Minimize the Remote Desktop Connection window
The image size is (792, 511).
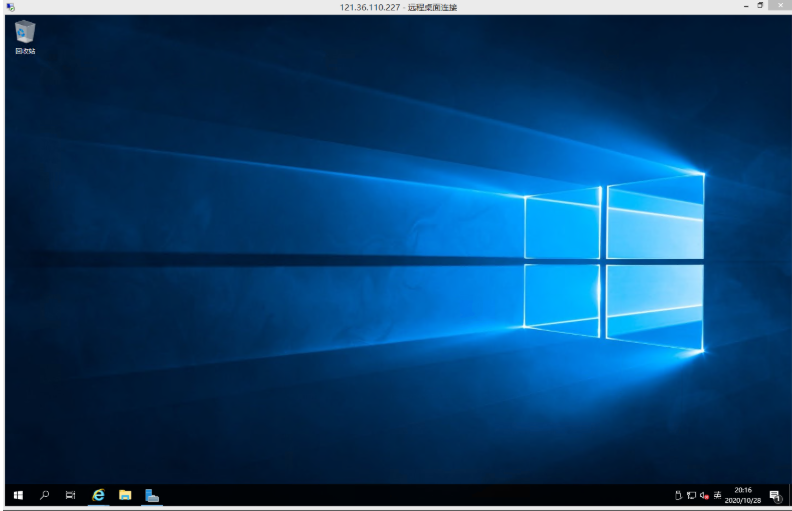[x=746, y=6]
